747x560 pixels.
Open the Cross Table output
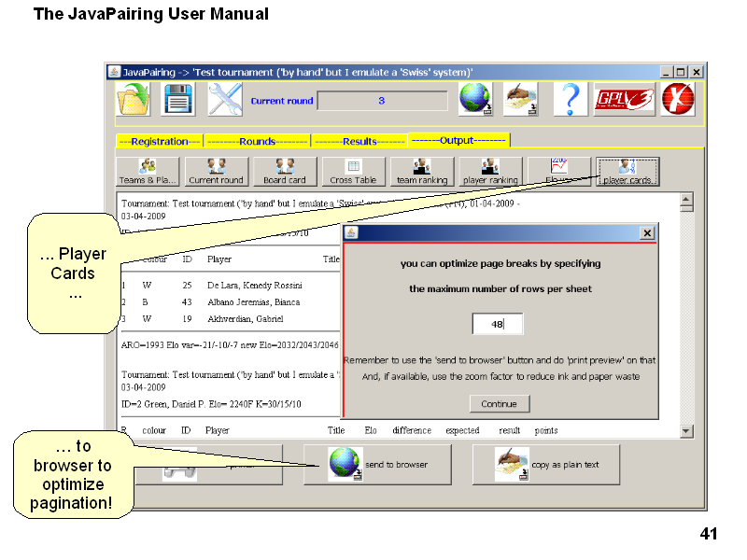[353, 172]
